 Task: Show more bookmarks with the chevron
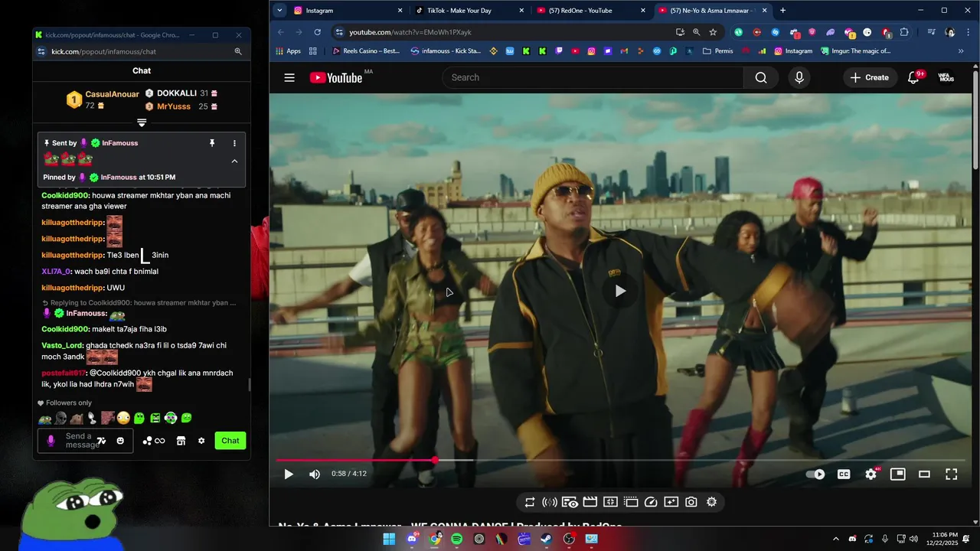click(961, 51)
